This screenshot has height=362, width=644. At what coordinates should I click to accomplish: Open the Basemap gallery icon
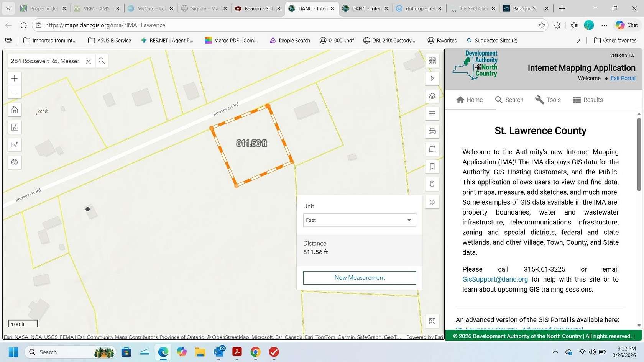coord(432,61)
